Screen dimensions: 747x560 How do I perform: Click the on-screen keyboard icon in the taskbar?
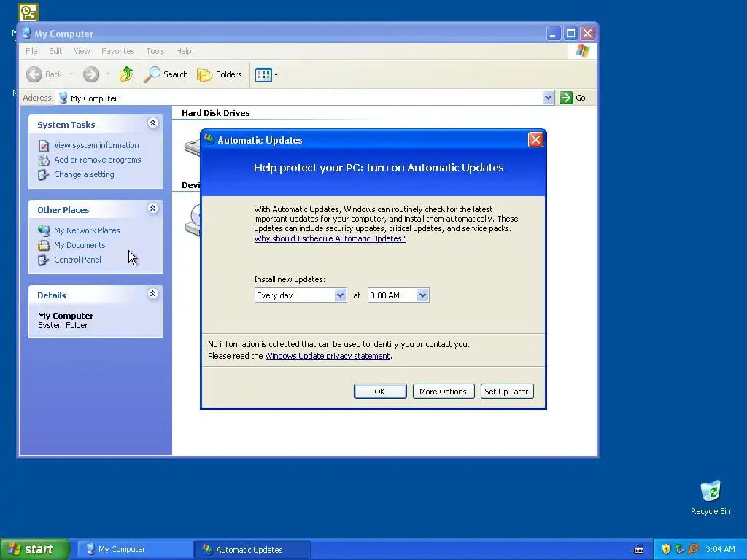[x=639, y=550]
